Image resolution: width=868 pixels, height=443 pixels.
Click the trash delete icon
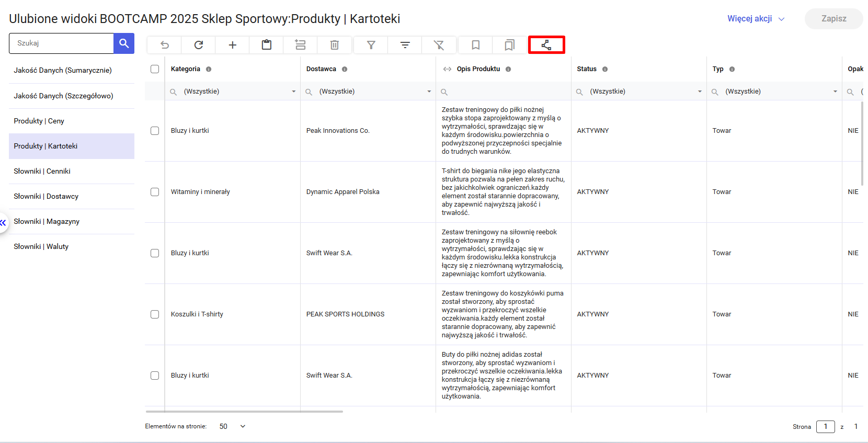[335, 45]
